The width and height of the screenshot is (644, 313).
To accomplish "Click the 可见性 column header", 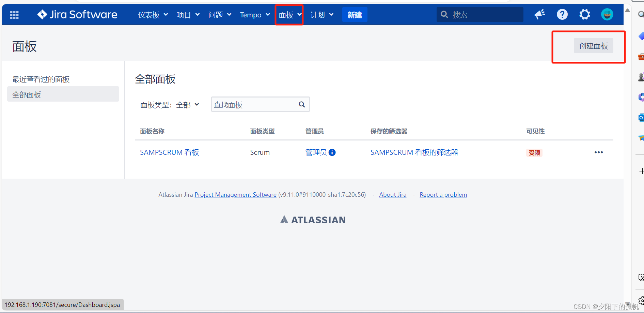I will [535, 131].
